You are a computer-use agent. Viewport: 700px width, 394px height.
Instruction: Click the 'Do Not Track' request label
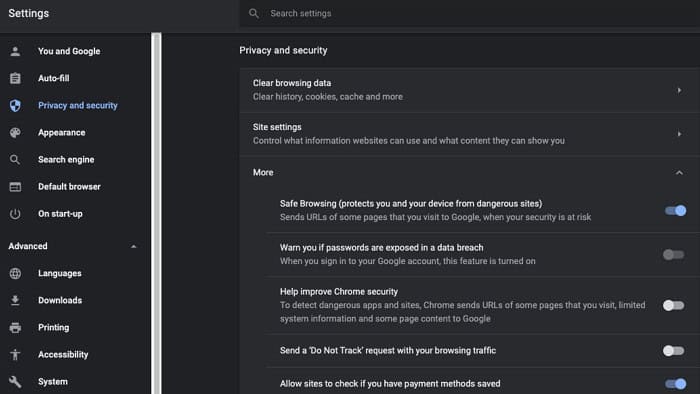coord(388,351)
